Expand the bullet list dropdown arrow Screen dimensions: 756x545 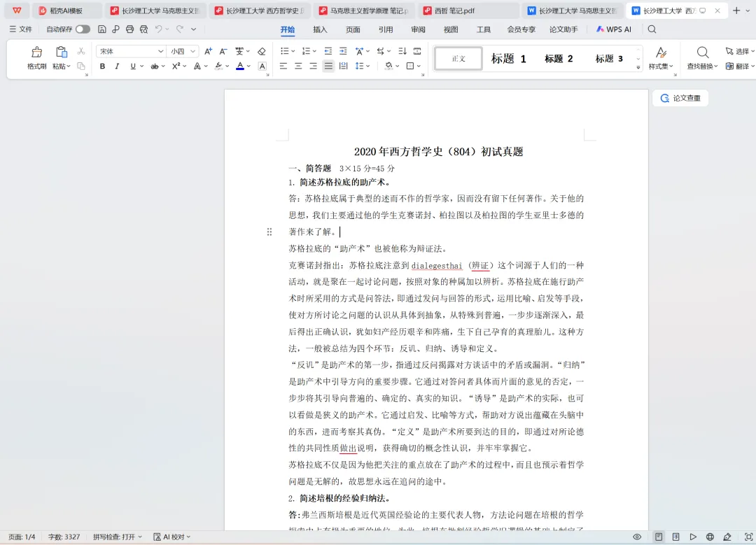293,51
